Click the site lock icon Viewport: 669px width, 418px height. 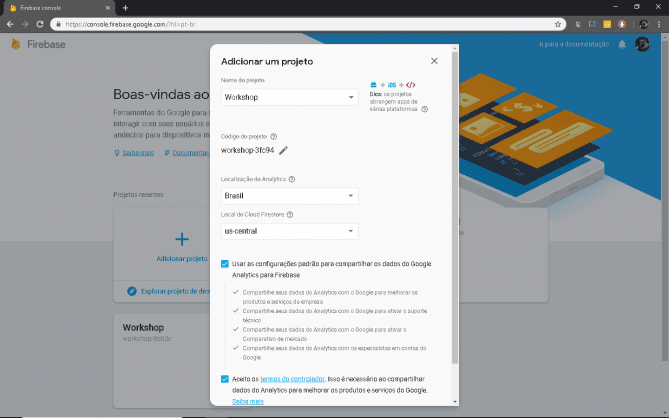coord(58,24)
